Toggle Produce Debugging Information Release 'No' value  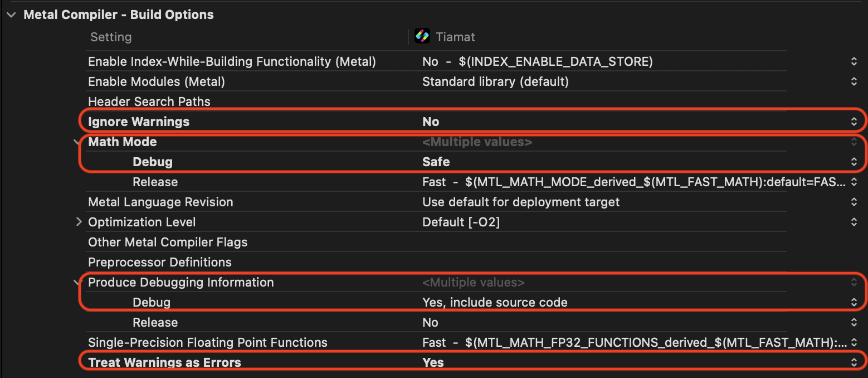[x=430, y=322]
